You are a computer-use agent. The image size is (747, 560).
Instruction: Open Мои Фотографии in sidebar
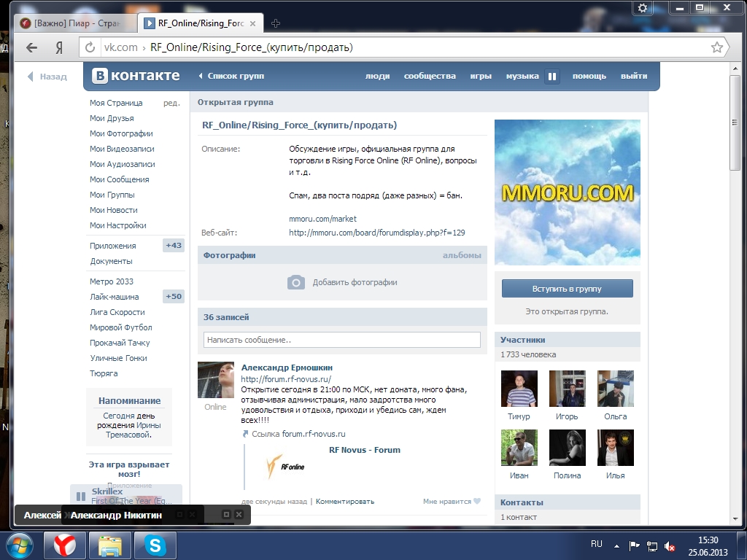(122, 133)
